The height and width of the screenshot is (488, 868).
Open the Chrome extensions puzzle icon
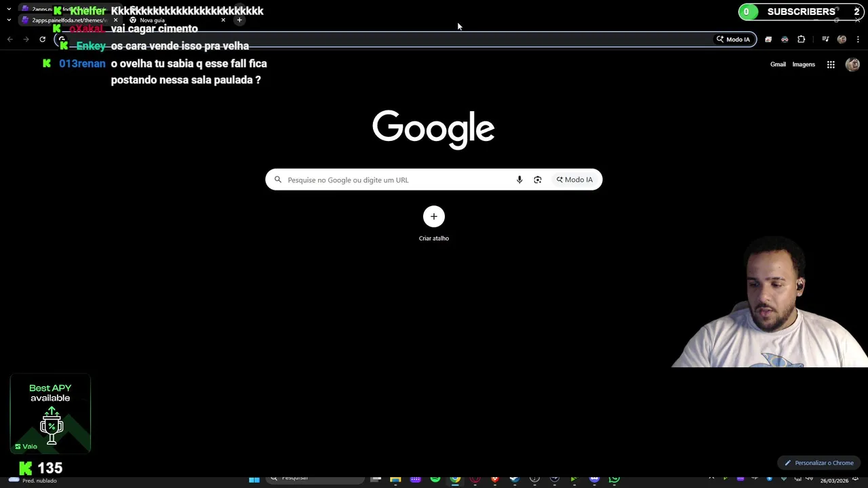(x=801, y=39)
